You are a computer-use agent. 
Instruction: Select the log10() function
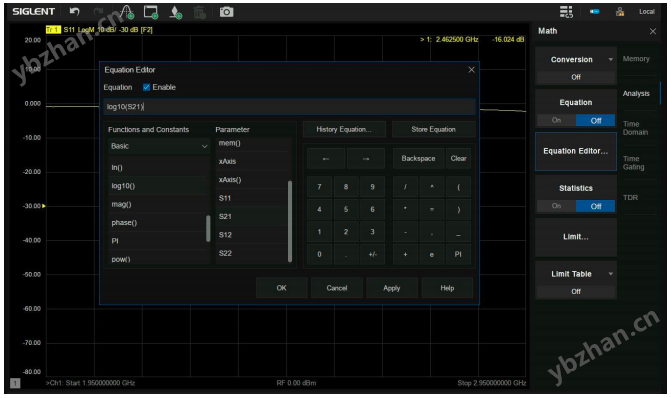(157, 186)
